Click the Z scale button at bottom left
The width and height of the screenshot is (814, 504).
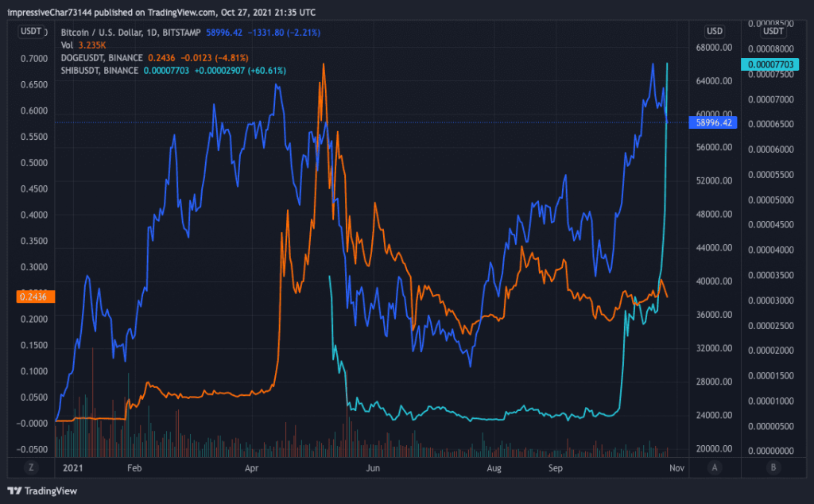pos(30,468)
